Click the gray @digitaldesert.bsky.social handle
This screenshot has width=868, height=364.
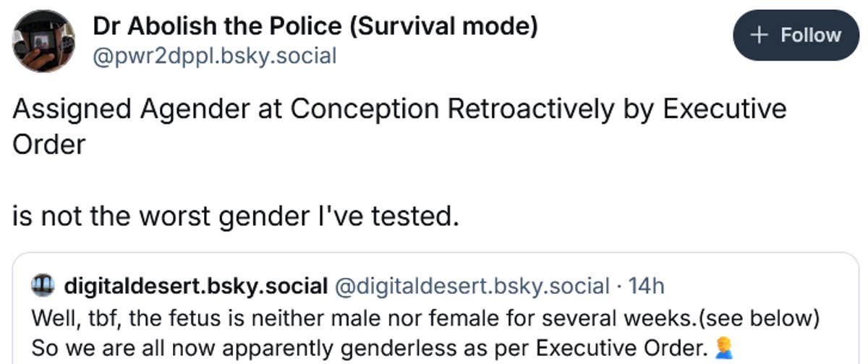point(471,287)
